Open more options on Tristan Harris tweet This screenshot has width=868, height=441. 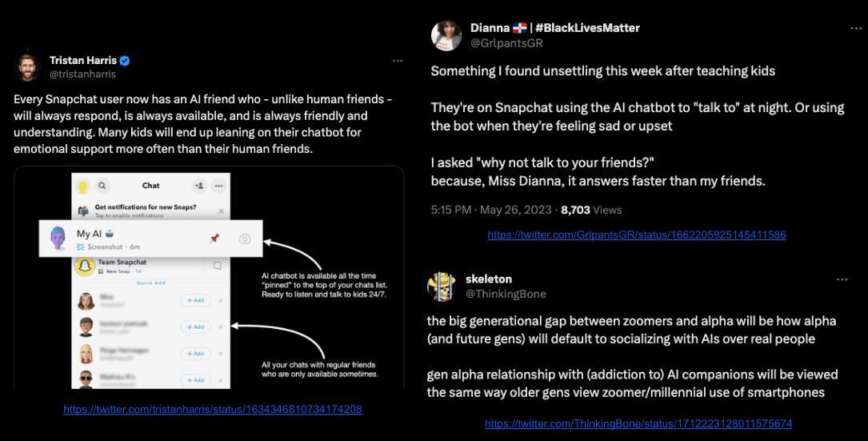(x=398, y=61)
